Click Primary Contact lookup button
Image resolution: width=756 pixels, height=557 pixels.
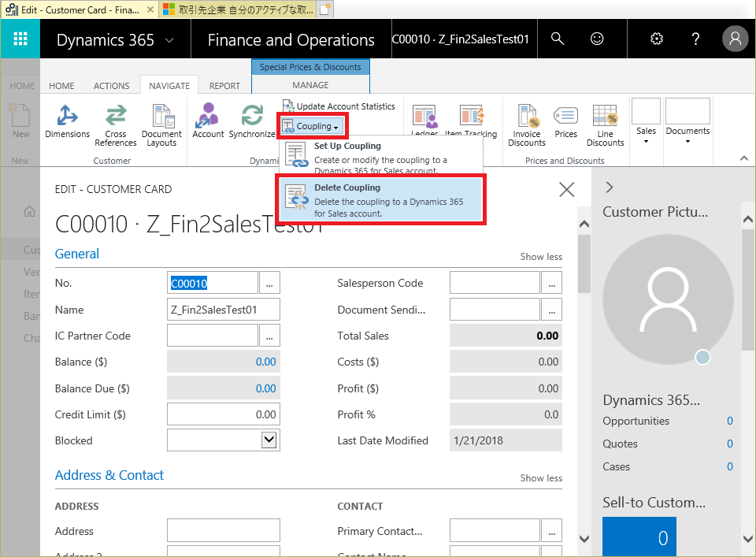coord(551,531)
